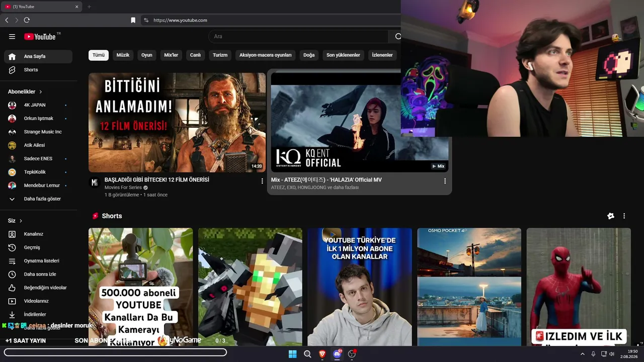The height and width of the screenshot is (362, 644).
Task: Click the search magnifier button beside Ara
Action: 398,36
